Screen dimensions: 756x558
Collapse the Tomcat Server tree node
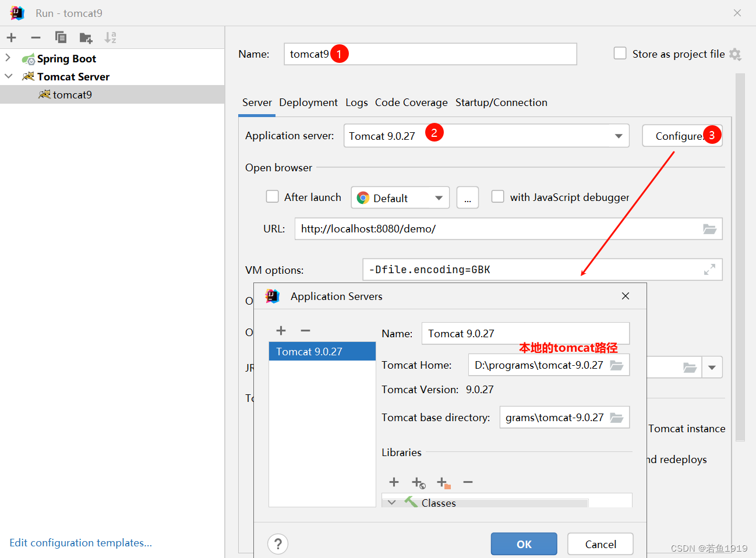click(8, 76)
